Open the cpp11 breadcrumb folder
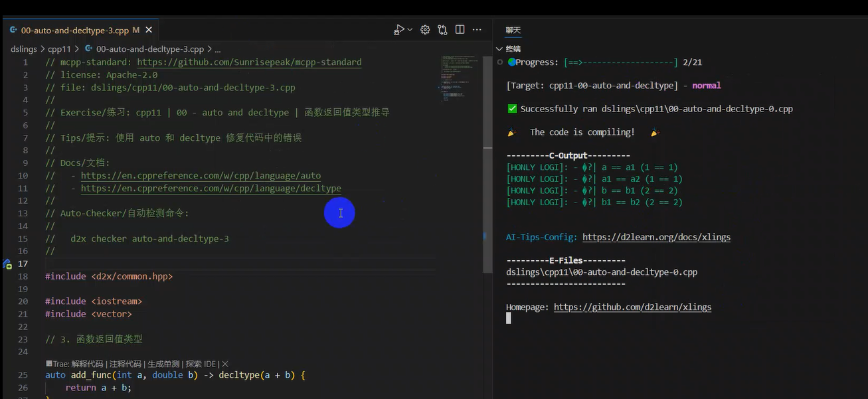 click(59, 49)
